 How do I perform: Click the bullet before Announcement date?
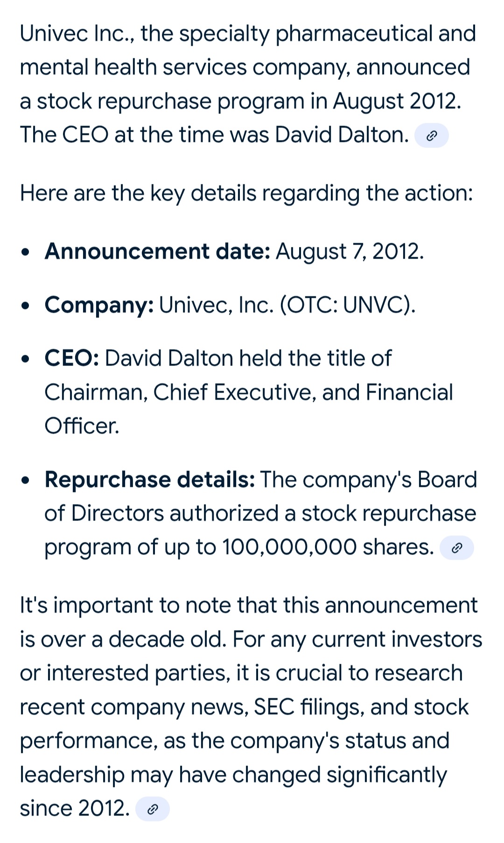pos(27,253)
